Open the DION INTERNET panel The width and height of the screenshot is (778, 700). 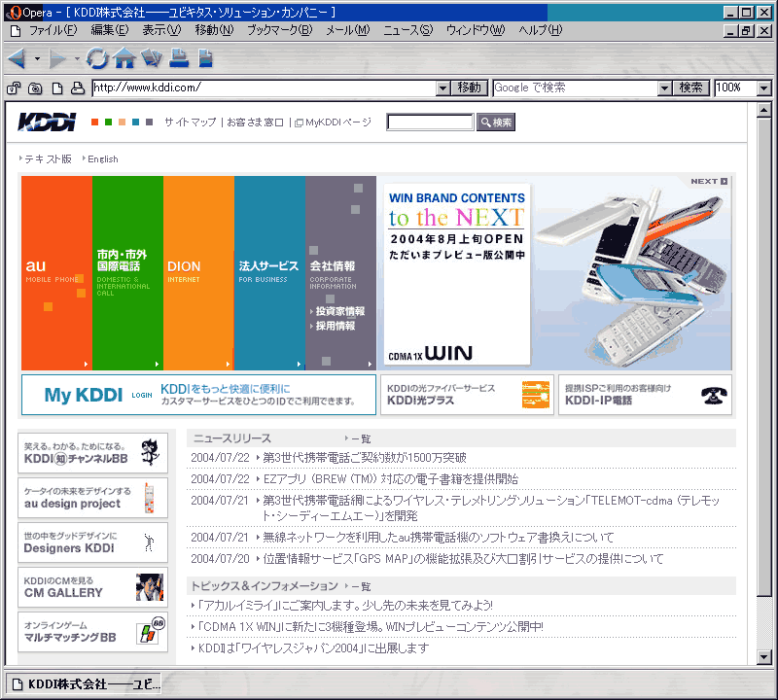(x=198, y=273)
